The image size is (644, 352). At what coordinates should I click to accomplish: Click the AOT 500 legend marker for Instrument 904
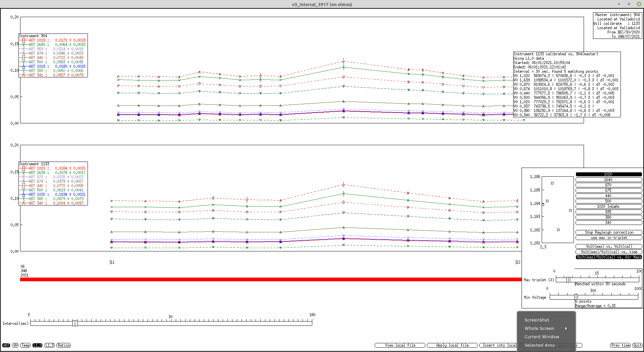23,62
